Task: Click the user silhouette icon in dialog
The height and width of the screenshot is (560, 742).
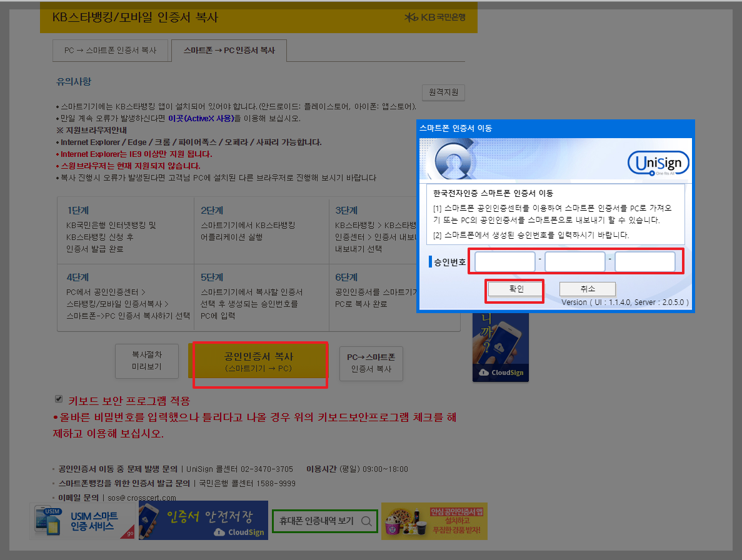Action: tap(454, 161)
